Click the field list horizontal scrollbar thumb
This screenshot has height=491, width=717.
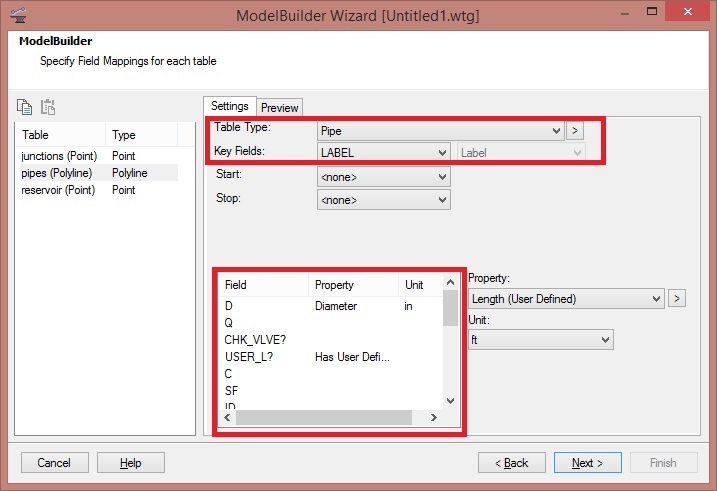coord(324,417)
